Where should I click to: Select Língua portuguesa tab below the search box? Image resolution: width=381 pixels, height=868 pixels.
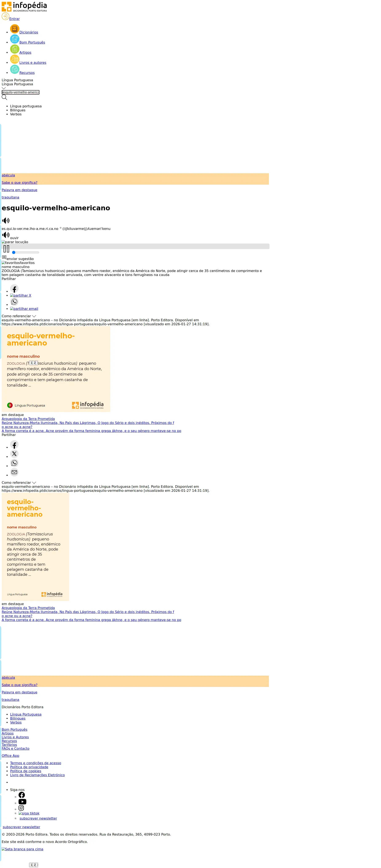point(26,106)
